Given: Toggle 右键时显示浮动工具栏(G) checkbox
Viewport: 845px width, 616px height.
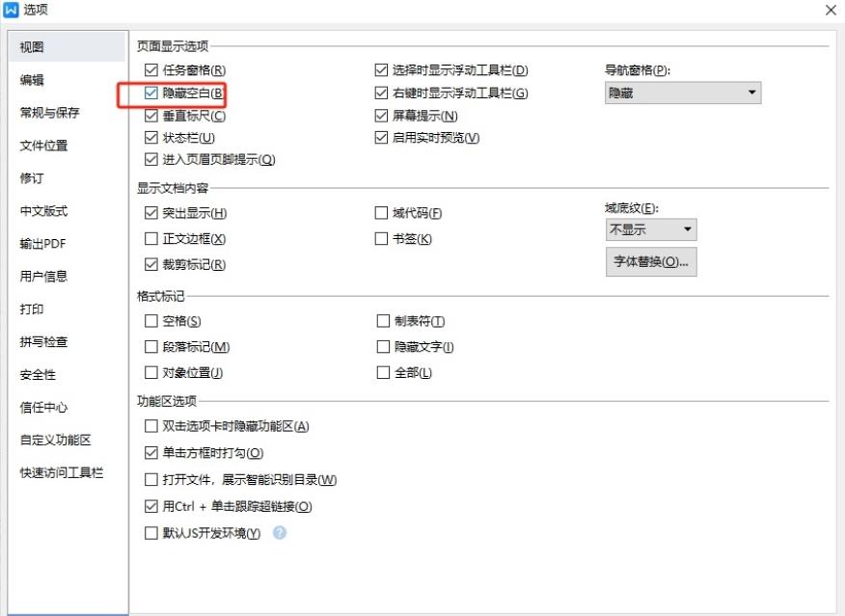Looking at the screenshot, I should click(x=381, y=94).
